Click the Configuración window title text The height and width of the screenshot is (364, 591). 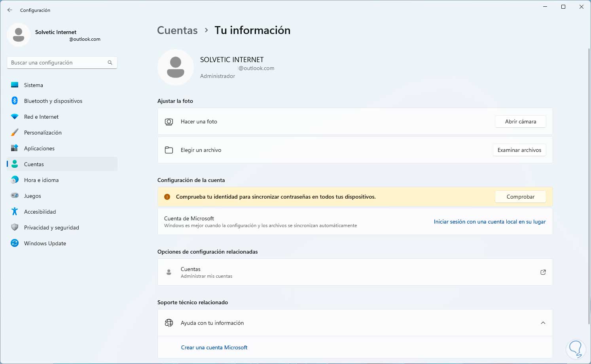click(35, 10)
